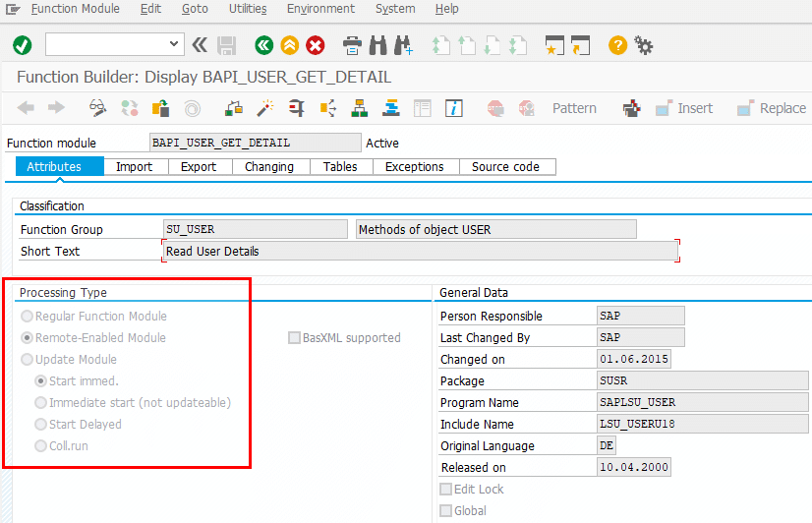Open Help with the orange question mark
Viewport: 812px width, 523px height.
[x=617, y=45]
